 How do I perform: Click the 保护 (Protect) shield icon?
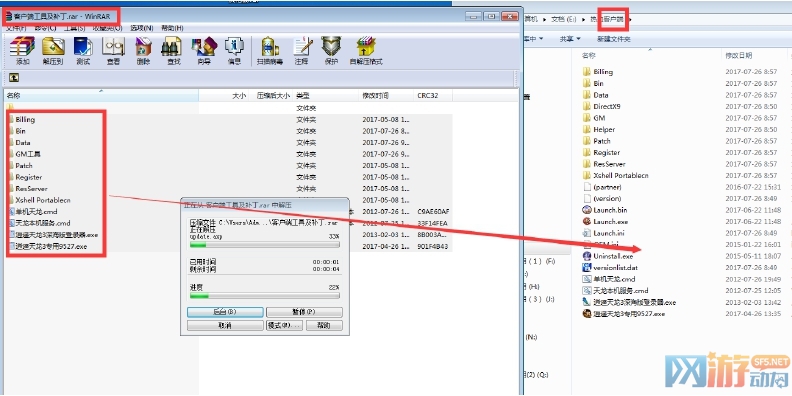pyautogui.click(x=331, y=51)
